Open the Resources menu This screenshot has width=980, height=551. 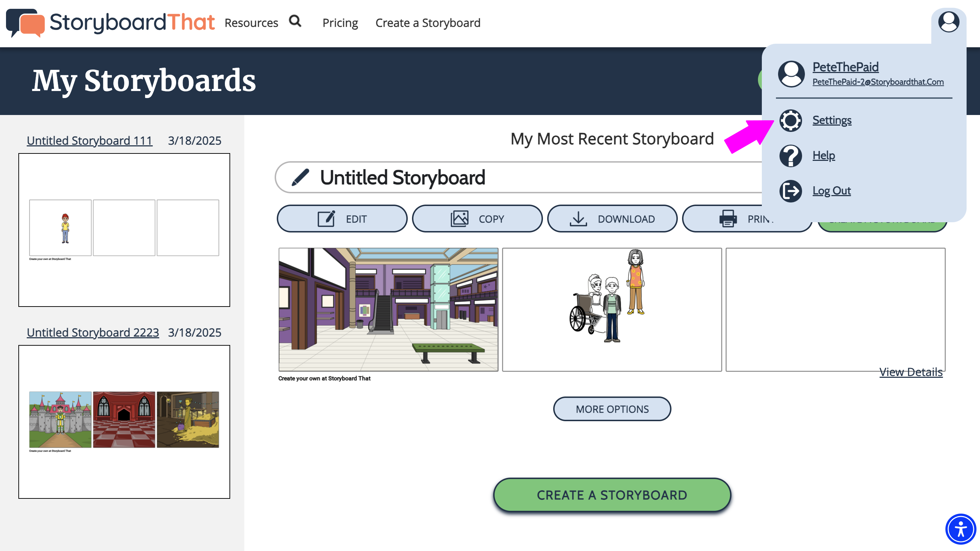(251, 23)
